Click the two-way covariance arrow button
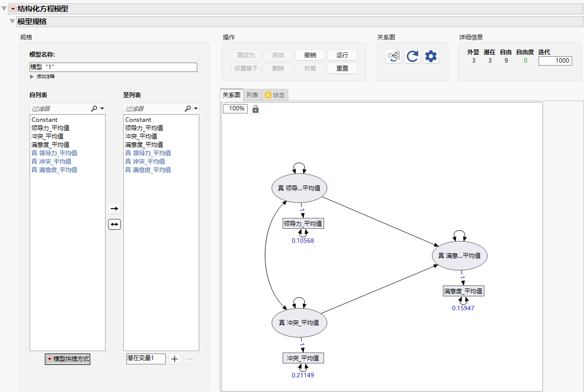The width and height of the screenshot is (584, 392). pyautogui.click(x=114, y=224)
